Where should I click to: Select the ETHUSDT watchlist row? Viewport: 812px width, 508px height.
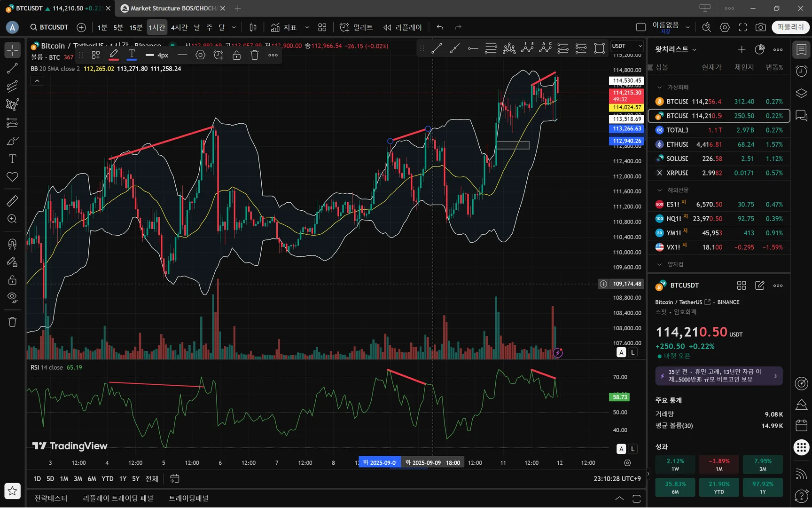coord(719,144)
